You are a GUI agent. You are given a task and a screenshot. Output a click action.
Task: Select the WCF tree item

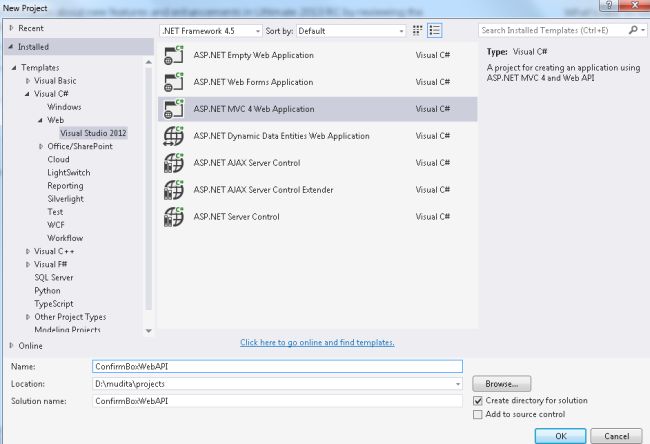click(56, 225)
